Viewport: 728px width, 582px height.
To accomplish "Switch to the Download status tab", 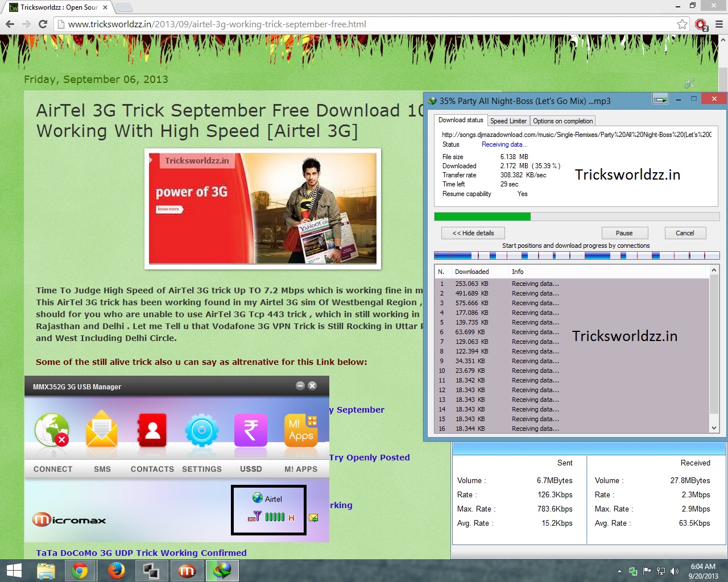I will pyautogui.click(x=461, y=120).
